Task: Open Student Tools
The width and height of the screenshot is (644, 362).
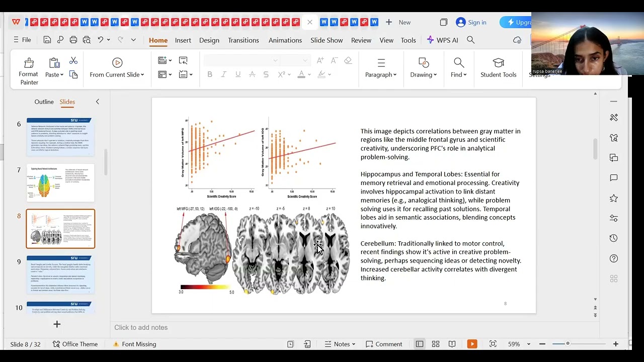Action: click(x=498, y=68)
